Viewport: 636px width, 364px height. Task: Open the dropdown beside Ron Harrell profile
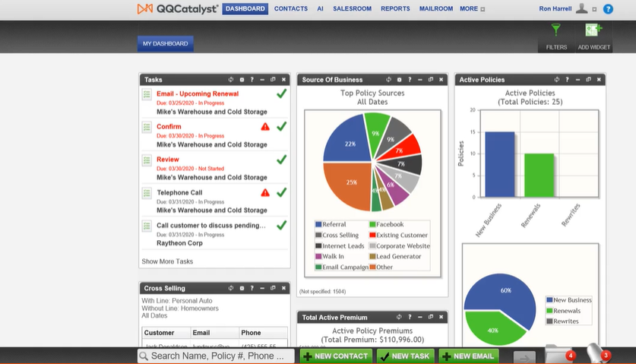coord(594,9)
